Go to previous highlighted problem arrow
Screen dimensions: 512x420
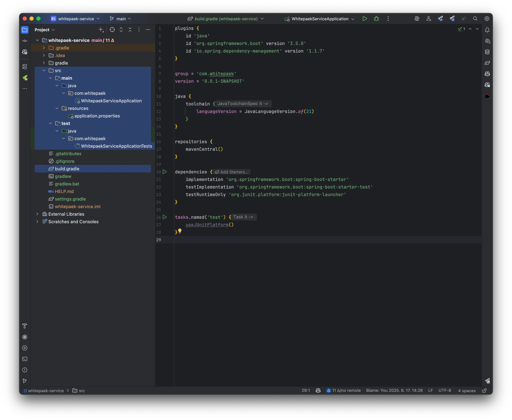pos(470,29)
